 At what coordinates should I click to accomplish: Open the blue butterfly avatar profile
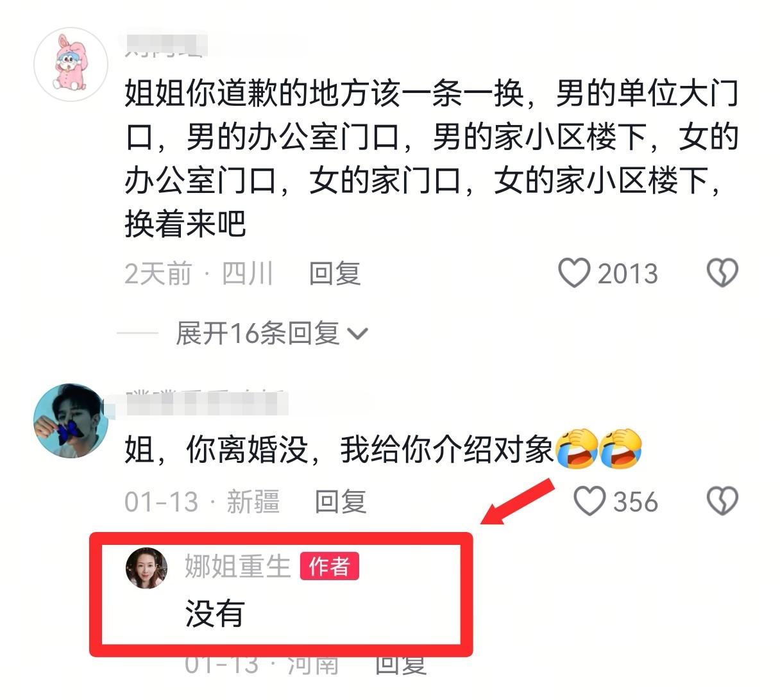click(x=71, y=421)
